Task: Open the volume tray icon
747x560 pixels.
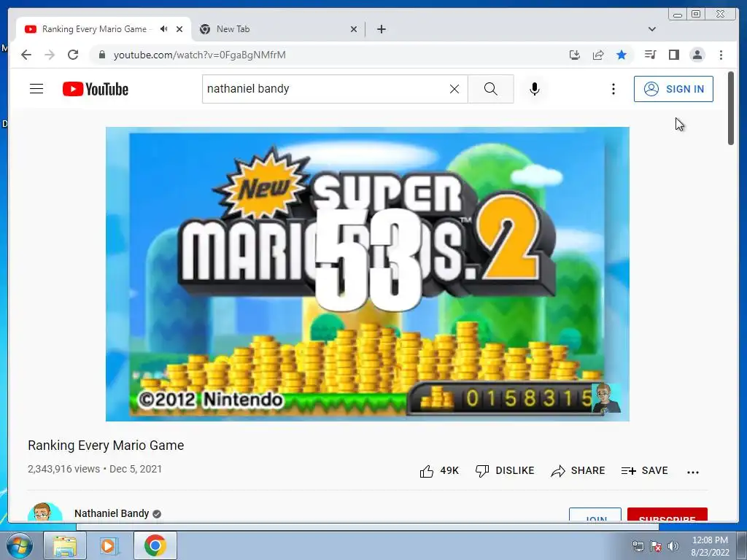Action: pyautogui.click(x=673, y=546)
